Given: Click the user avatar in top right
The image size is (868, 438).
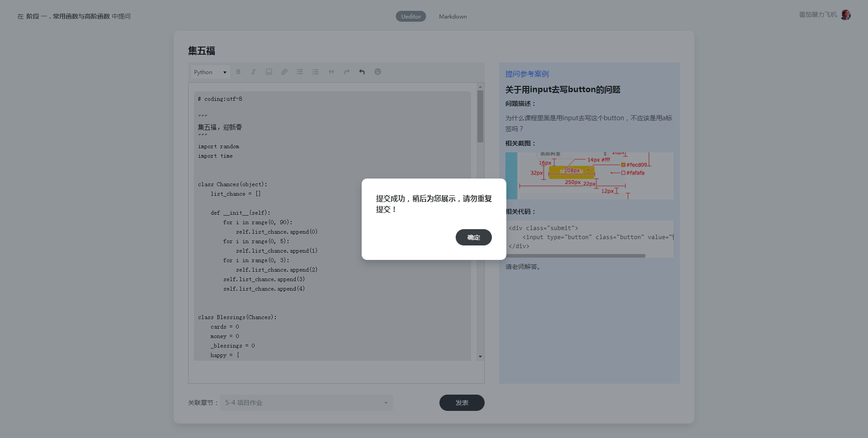Looking at the screenshot, I should [x=846, y=15].
